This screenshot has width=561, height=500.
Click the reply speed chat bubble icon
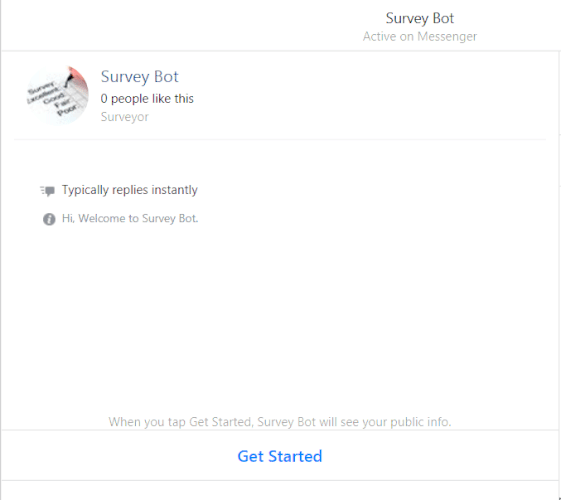47,191
